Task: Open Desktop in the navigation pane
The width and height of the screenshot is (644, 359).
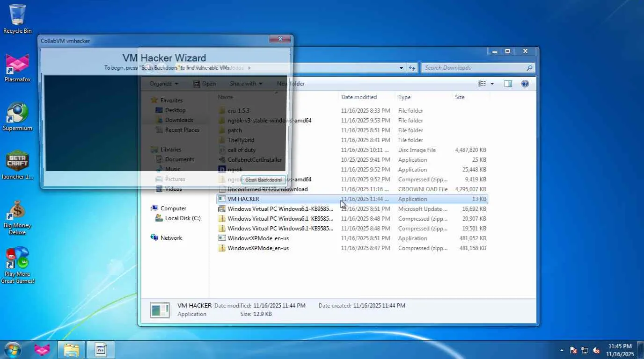Action: click(175, 110)
